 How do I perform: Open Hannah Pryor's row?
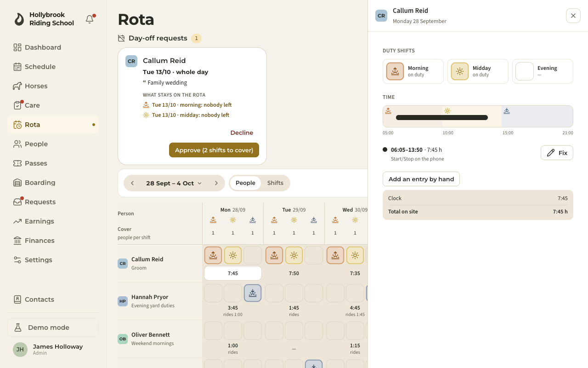click(160, 301)
